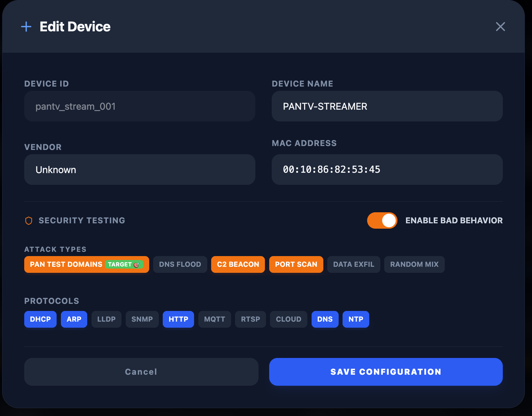This screenshot has height=416, width=532.
Task: Turn off the DNS protocol chip
Action: point(325,319)
